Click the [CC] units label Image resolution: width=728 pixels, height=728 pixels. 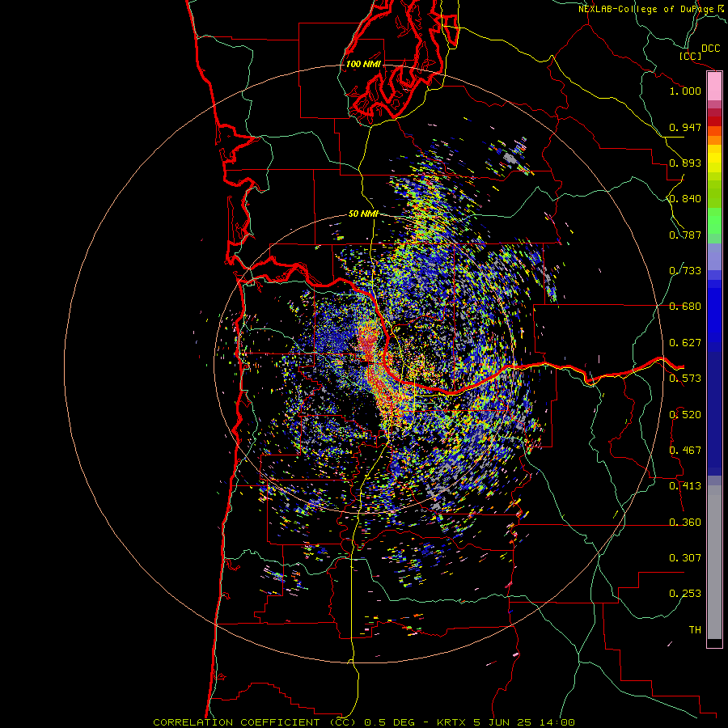(691, 56)
